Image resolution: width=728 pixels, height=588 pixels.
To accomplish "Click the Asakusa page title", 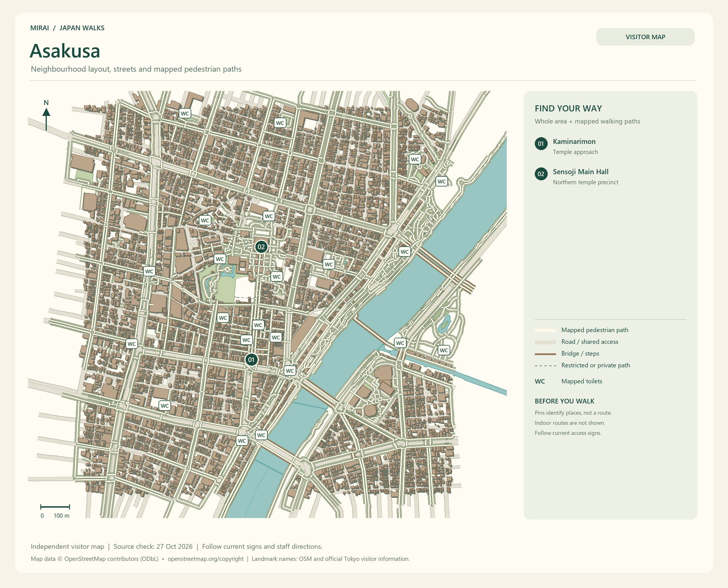I will [x=65, y=51].
